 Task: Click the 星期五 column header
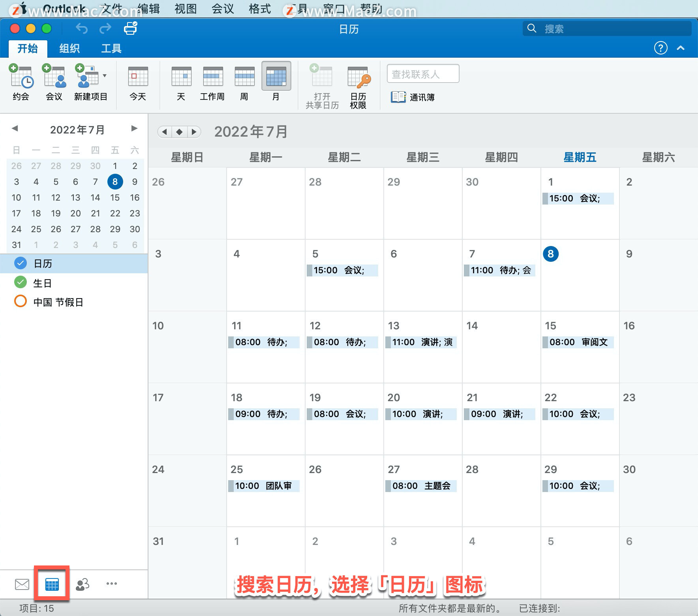pyautogui.click(x=580, y=158)
